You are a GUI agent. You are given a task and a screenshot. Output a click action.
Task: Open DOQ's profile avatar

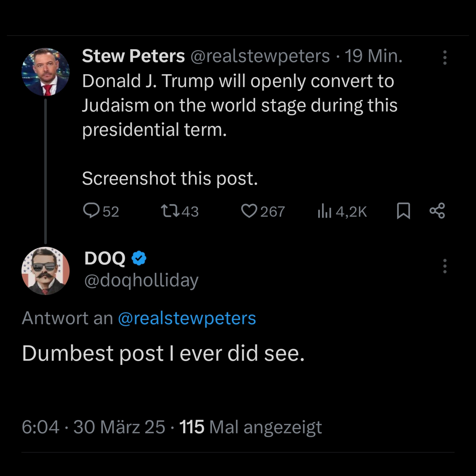[46, 271]
